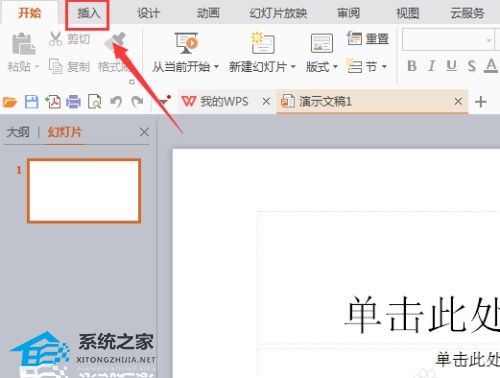Switch to the 幻灯片 pane view
Screen dimensions: 500x378
(x=65, y=132)
